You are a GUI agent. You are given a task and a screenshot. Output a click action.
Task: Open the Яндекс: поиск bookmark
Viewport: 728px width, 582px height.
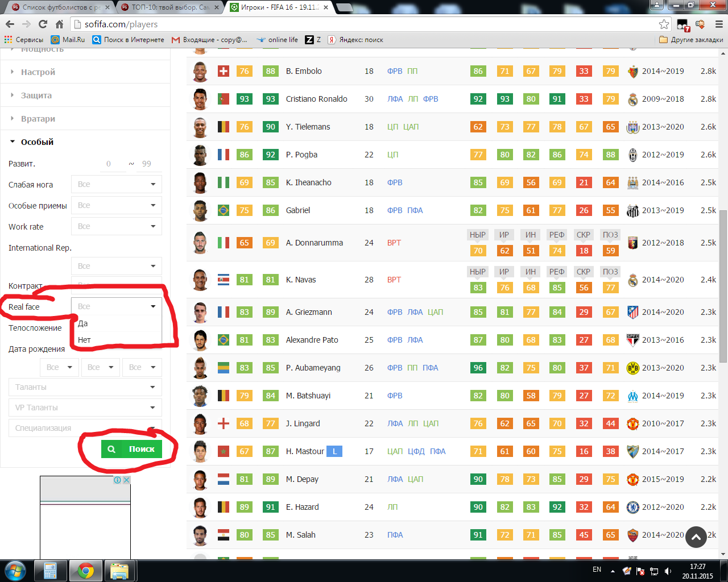(x=355, y=40)
